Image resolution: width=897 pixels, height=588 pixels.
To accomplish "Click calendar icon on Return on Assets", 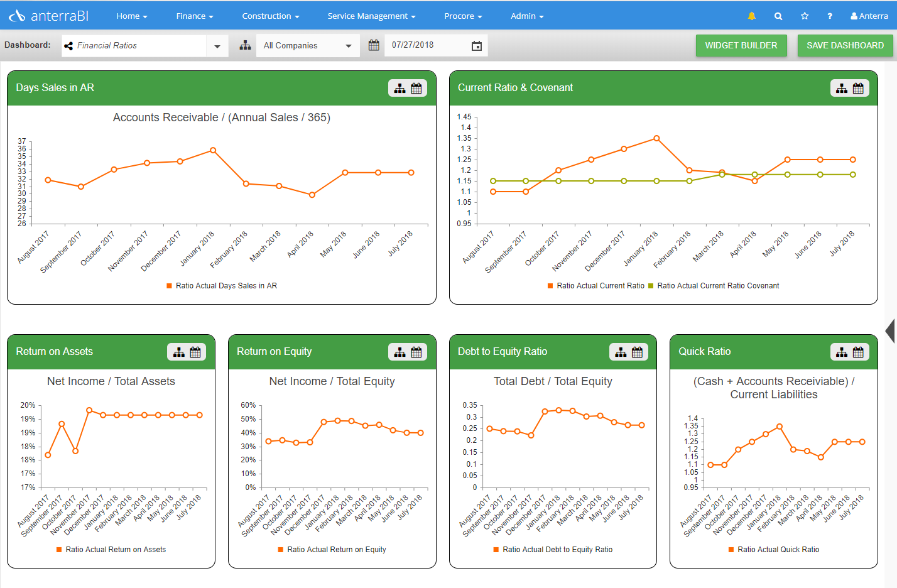I will click(195, 352).
